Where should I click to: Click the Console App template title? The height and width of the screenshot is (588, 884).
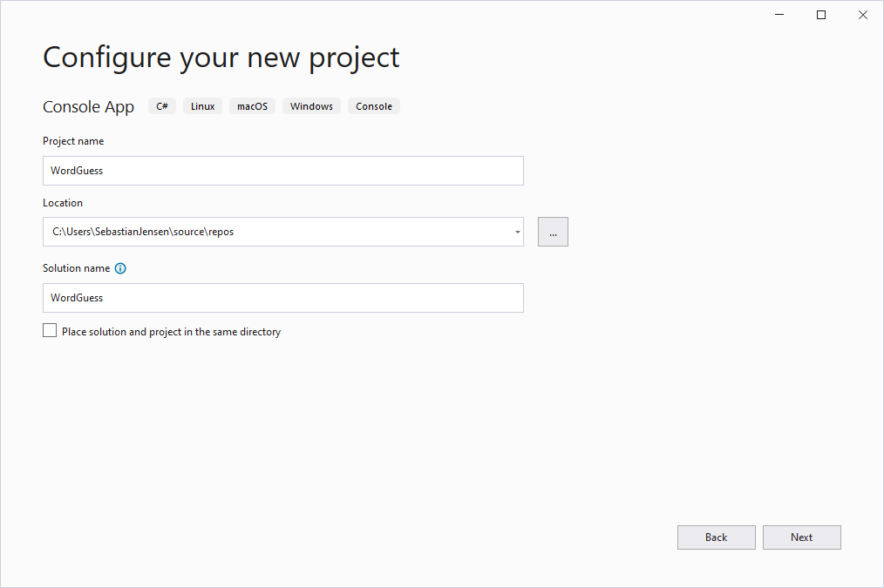tap(89, 107)
